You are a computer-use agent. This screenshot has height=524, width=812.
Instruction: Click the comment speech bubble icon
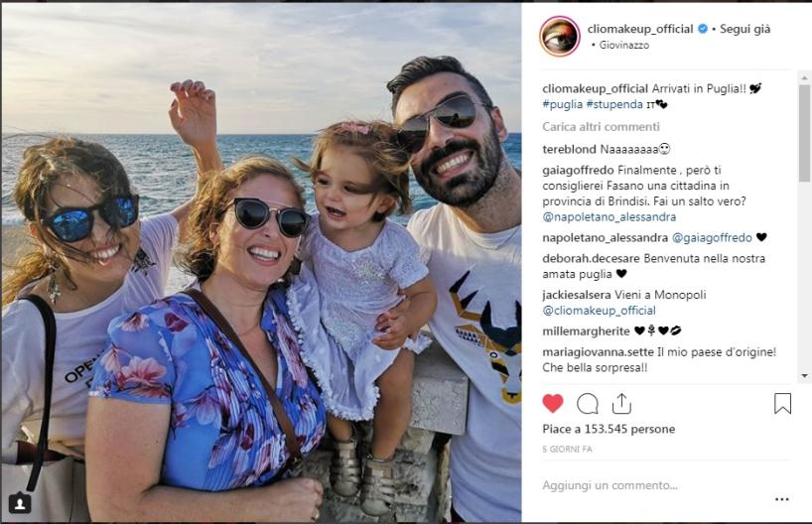588,404
